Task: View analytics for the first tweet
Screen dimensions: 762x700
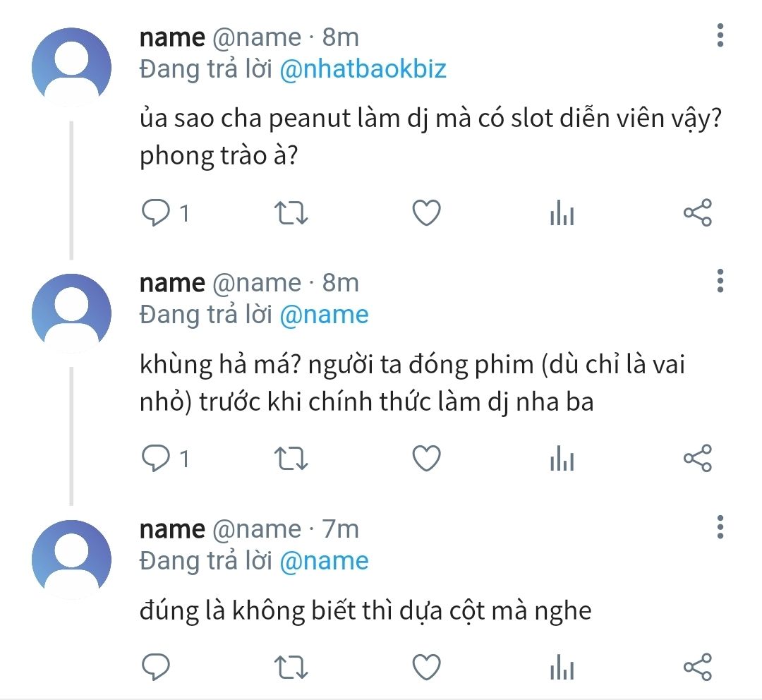Action: point(562,213)
